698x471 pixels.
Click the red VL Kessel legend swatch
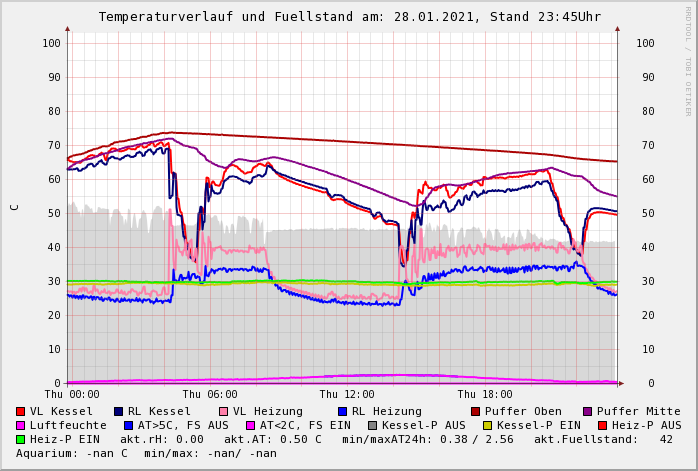coord(21,411)
